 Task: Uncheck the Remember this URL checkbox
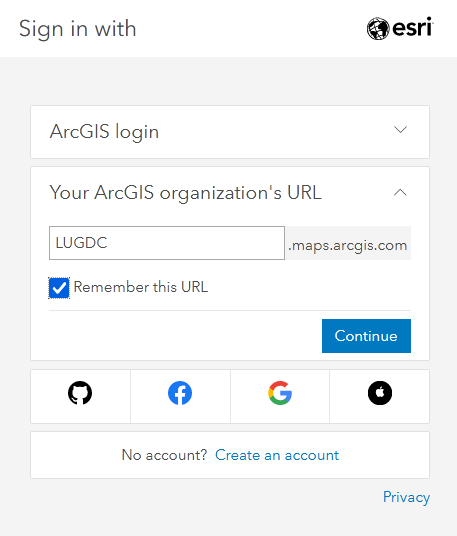click(x=59, y=288)
